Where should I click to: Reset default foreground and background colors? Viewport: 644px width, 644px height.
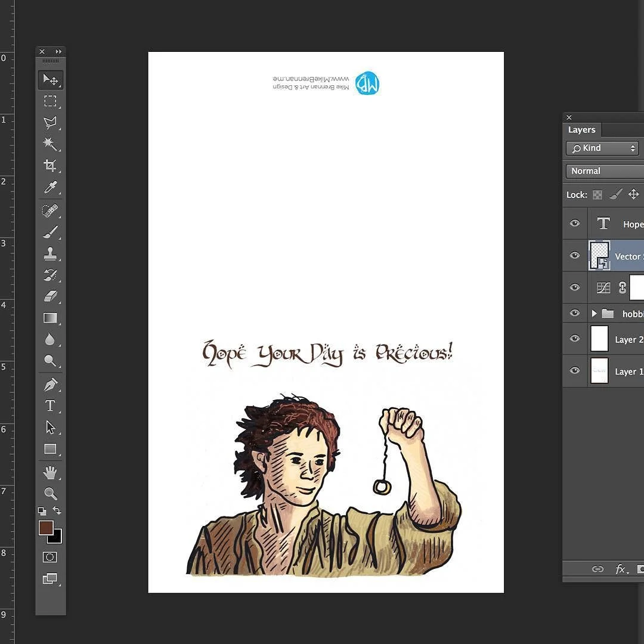click(42, 511)
